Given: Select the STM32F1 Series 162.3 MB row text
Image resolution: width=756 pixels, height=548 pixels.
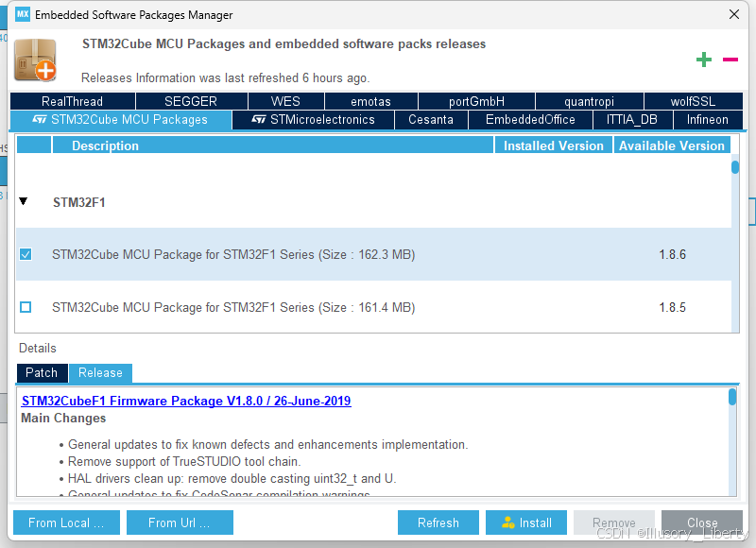Looking at the screenshot, I should coord(233,254).
